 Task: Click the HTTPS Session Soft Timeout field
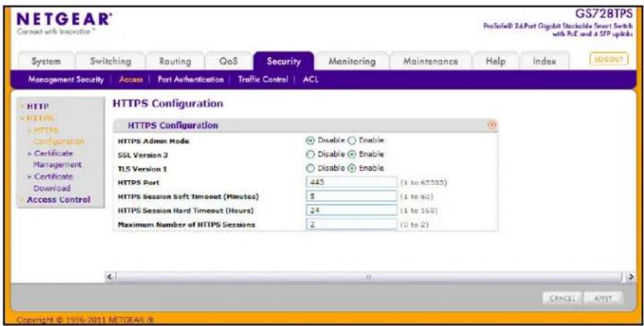(351, 197)
